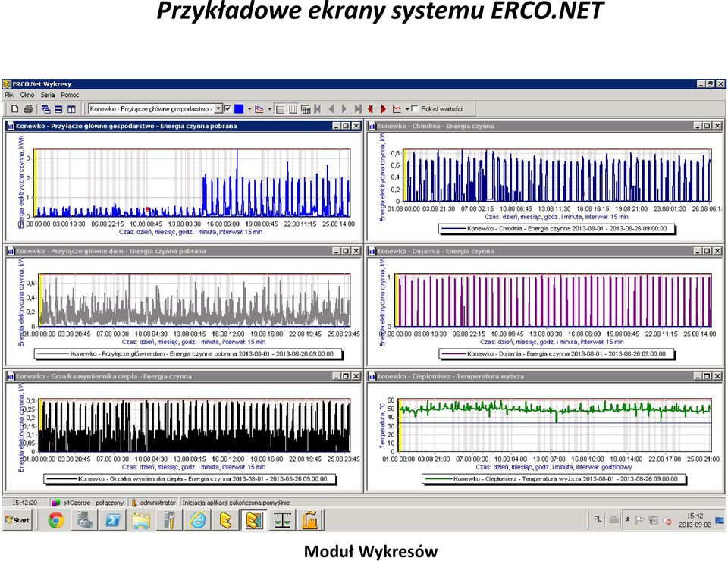The width and height of the screenshot is (728, 561).
Task: Click the 15:42:20 status bar time
Action: [24, 503]
